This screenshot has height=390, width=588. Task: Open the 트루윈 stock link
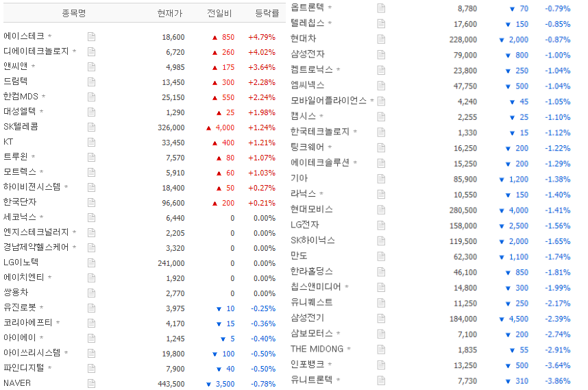[15, 157]
